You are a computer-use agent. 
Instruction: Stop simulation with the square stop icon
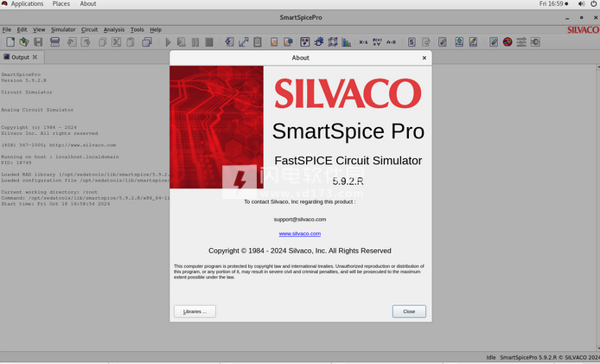[209, 42]
